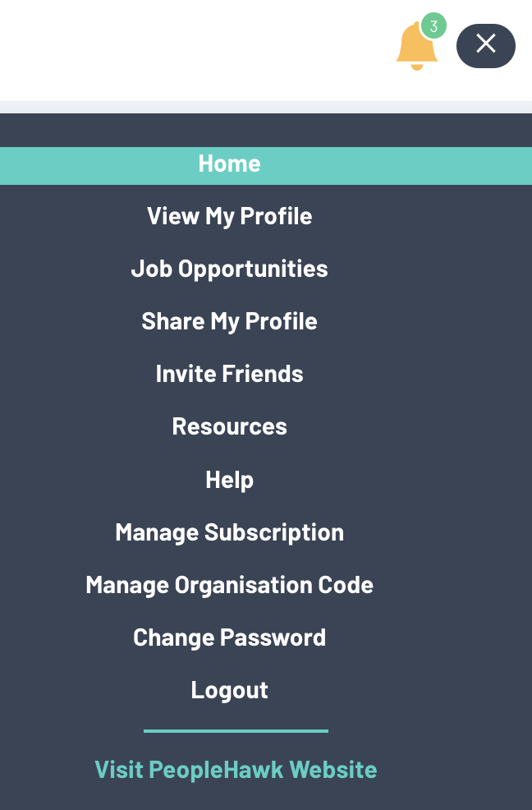
Task: Open the Resources page
Action: 229,427
